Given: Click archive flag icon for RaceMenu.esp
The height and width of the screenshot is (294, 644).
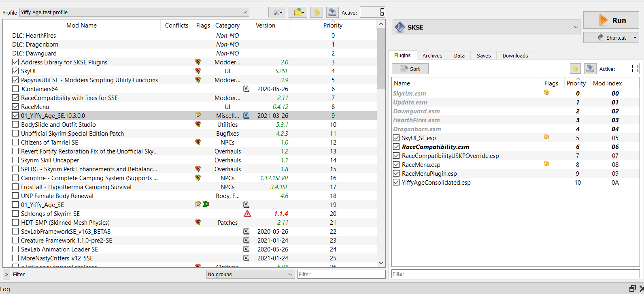Looking at the screenshot, I should [546, 164].
